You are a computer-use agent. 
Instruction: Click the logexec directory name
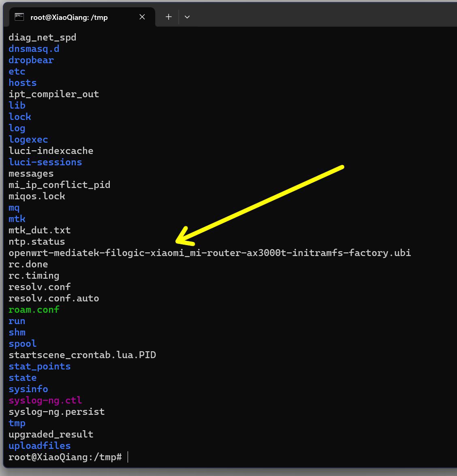point(28,140)
